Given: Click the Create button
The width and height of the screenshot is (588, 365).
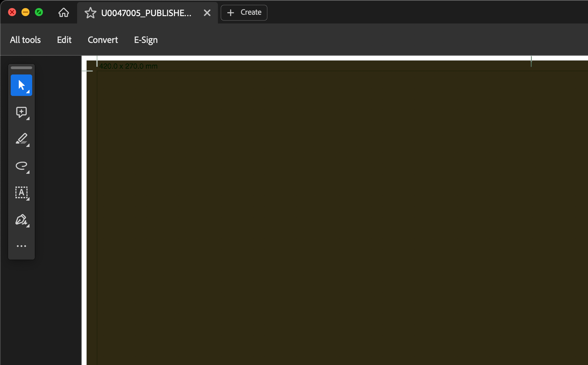Looking at the screenshot, I should click(x=244, y=12).
